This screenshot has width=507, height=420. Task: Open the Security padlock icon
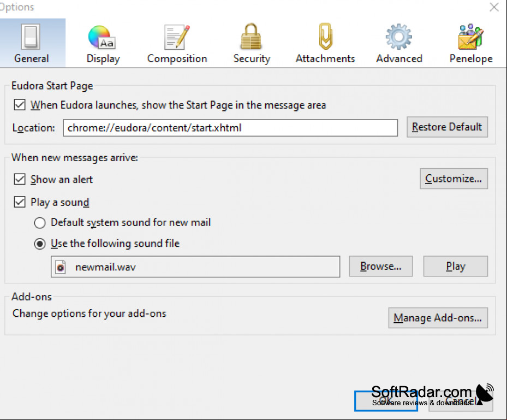click(251, 36)
